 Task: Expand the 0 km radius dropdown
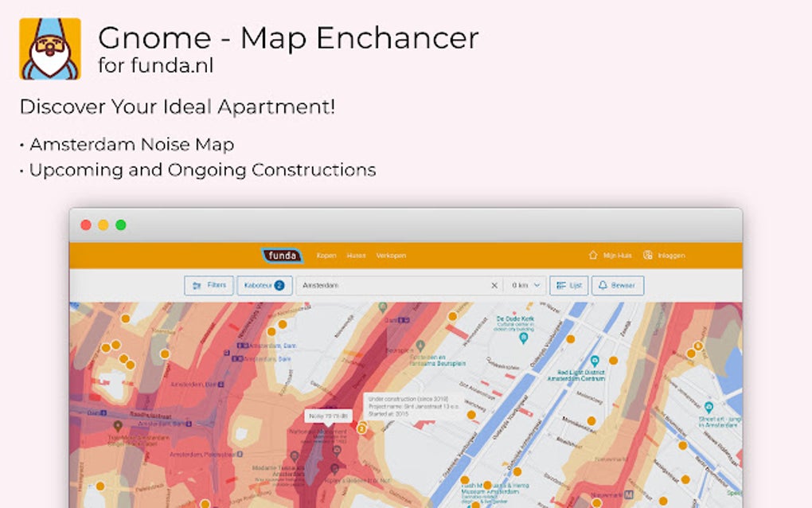pos(525,285)
